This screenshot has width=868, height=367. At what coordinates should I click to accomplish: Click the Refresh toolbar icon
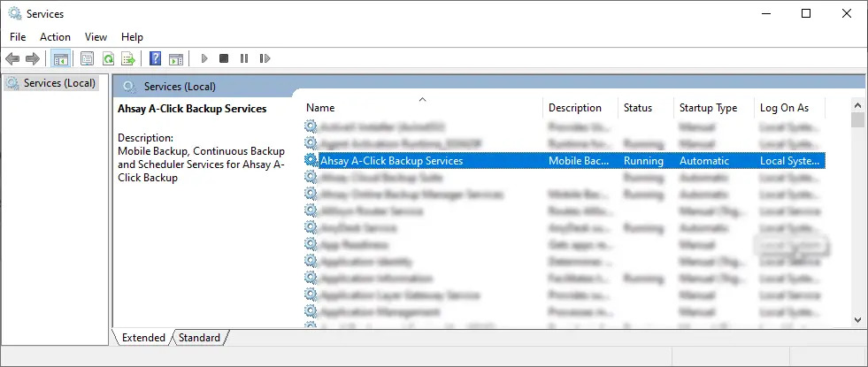pos(108,59)
